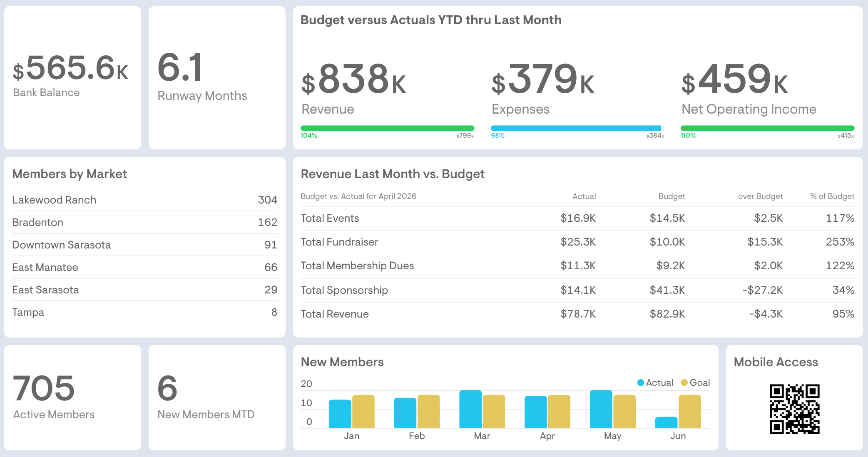Click the over Budget column header
The height and width of the screenshot is (457, 868).
point(760,196)
